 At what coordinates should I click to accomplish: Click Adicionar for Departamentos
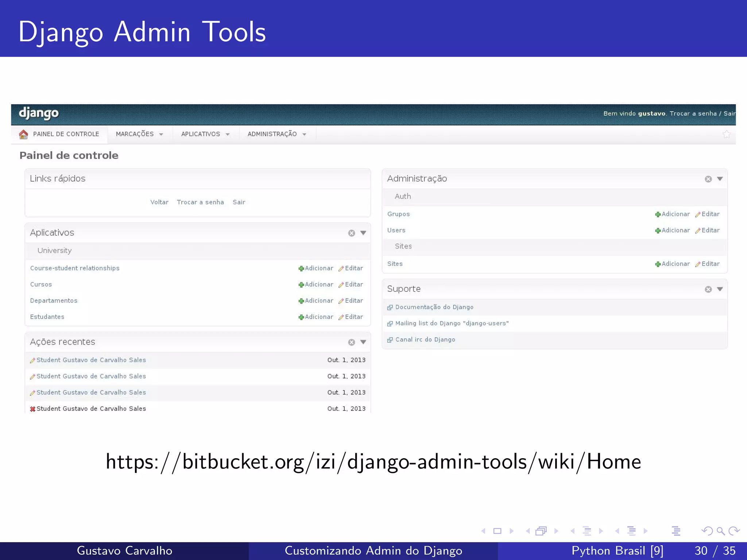point(316,300)
